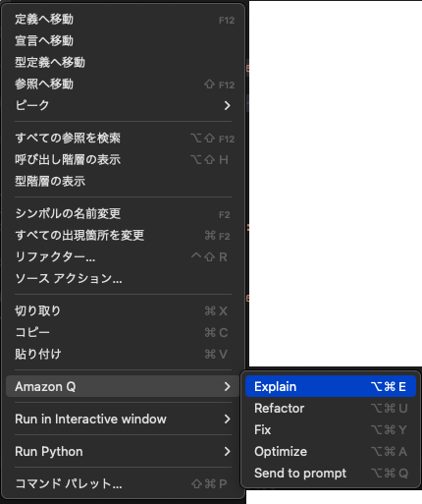Expand the Run Python submenu

(x=123, y=452)
